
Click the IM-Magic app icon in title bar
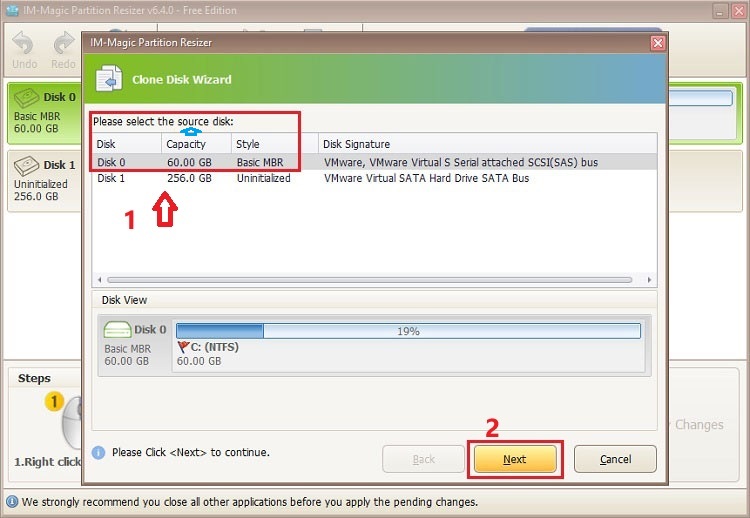[12, 10]
